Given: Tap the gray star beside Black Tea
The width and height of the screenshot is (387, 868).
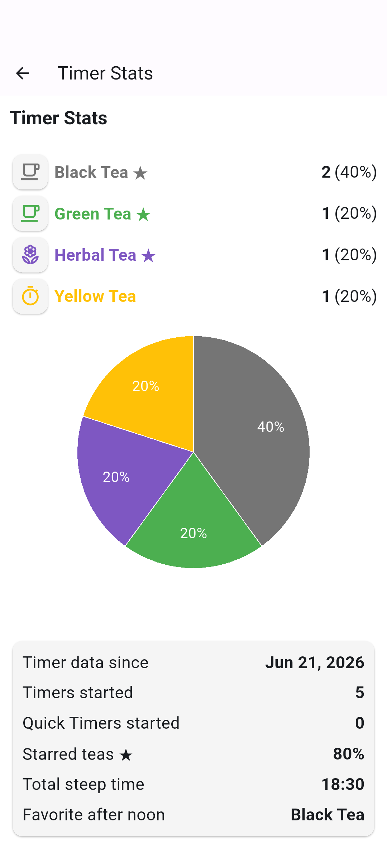Looking at the screenshot, I should (x=140, y=173).
